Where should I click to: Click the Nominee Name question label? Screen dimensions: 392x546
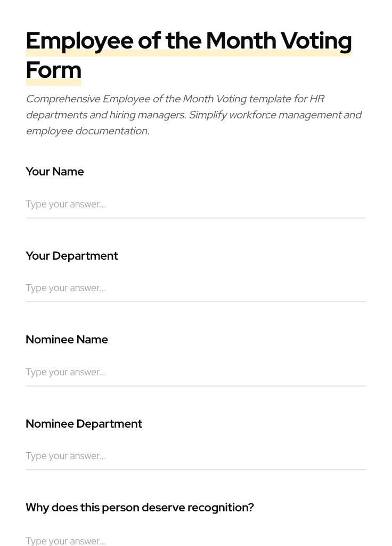pyautogui.click(x=67, y=340)
